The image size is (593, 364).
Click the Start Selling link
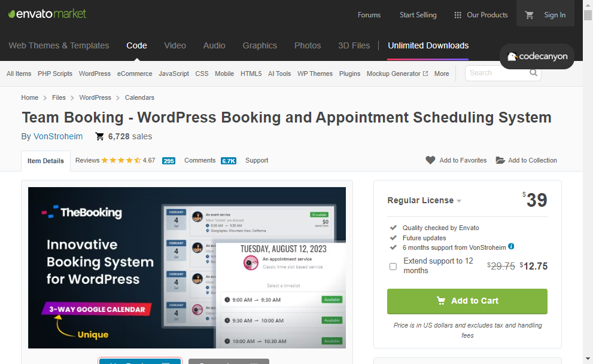418,15
